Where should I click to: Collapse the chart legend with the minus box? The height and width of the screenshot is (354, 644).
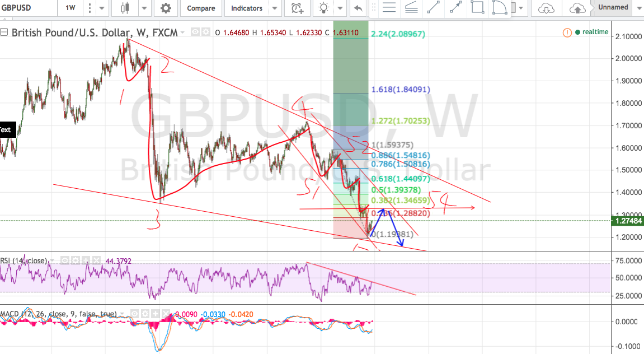[4, 32]
